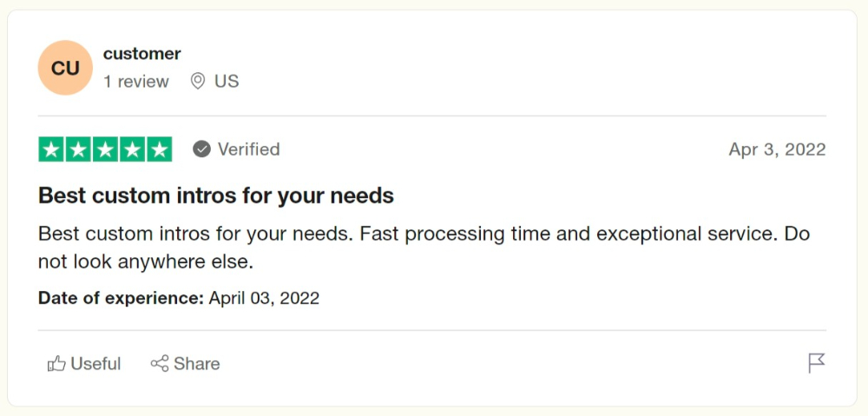This screenshot has width=868, height=416.
Task: Click the Share button
Action: coord(186,364)
